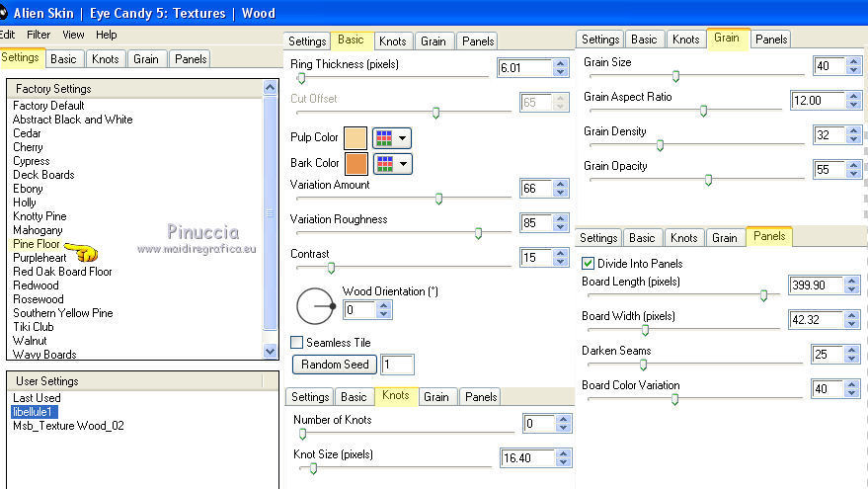The height and width of the screenshot is (489, 868).
Task: Click the Pulp Color swatch
Action: (355, 138)
